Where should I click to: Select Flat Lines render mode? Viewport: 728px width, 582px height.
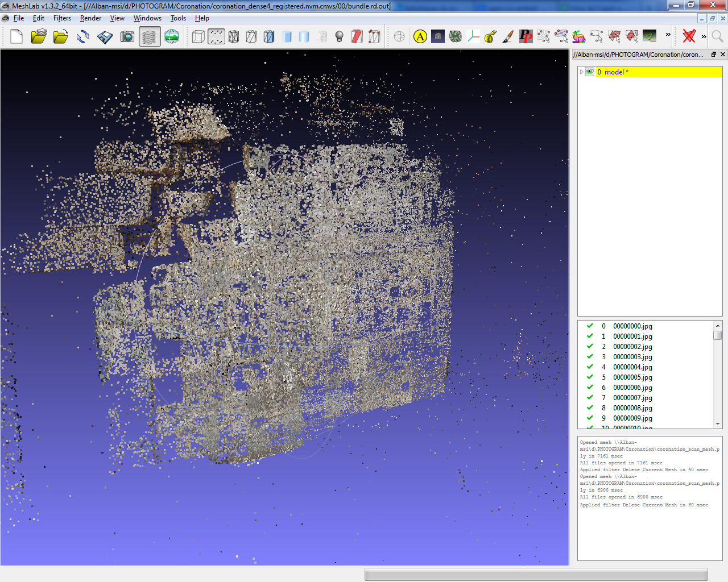(269, 37)
